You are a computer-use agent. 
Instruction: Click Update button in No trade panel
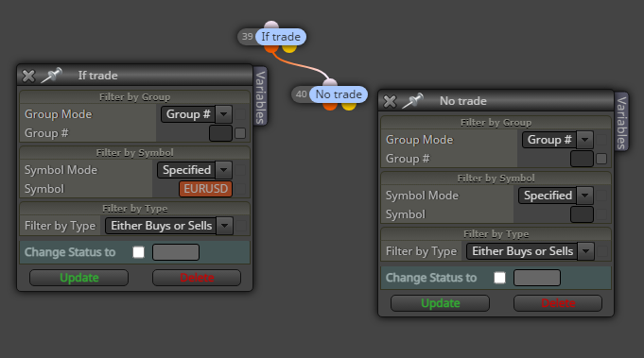(x=441, y=303)
